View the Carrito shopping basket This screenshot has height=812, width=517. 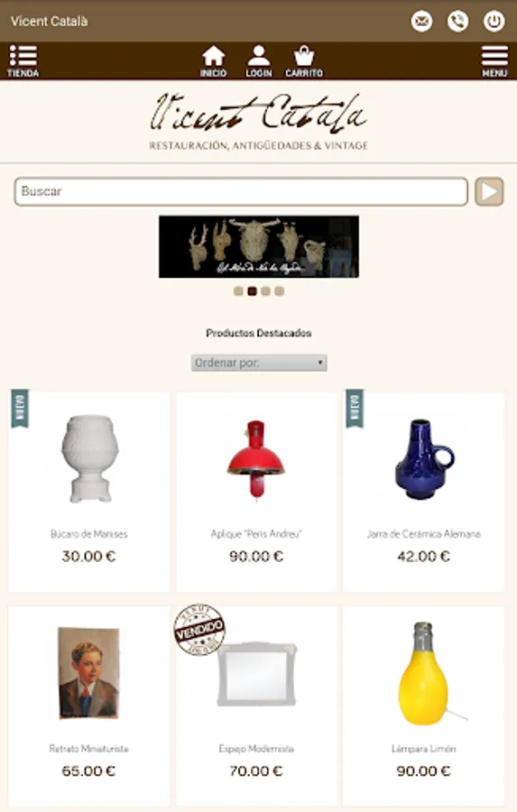pos(304,61)
